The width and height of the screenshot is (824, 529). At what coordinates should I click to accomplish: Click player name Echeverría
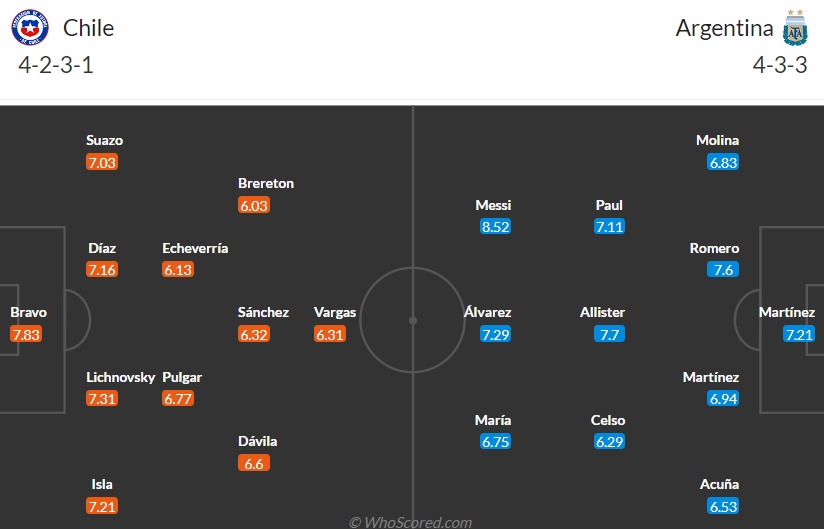[195, 248]
